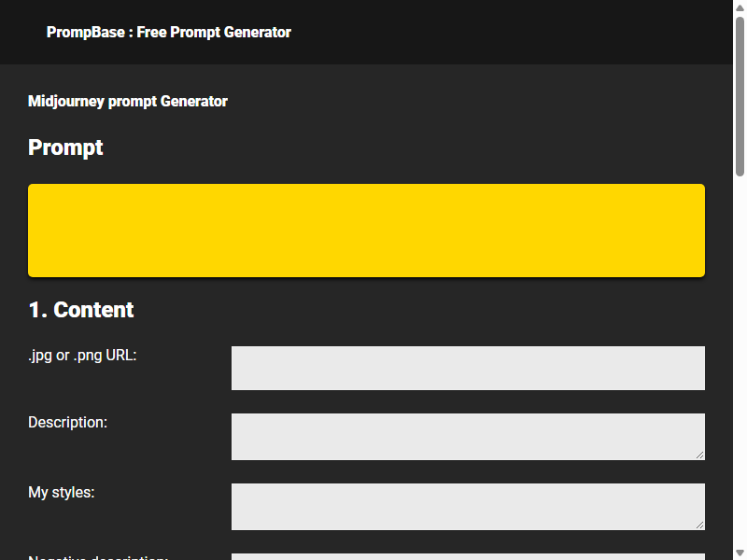Viewport: 747px width, 560px height.
Task: Click the Description textarea resize handle
Action: [699, 455]
